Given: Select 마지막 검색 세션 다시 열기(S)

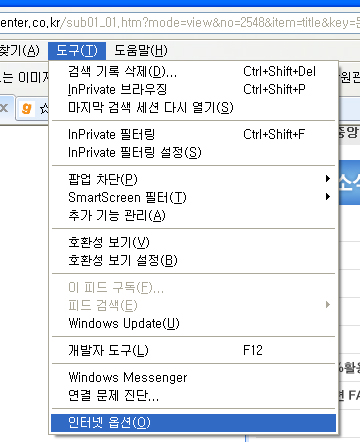Looking at the screenshot, I should pyautogui.click(x=193, y=107).
